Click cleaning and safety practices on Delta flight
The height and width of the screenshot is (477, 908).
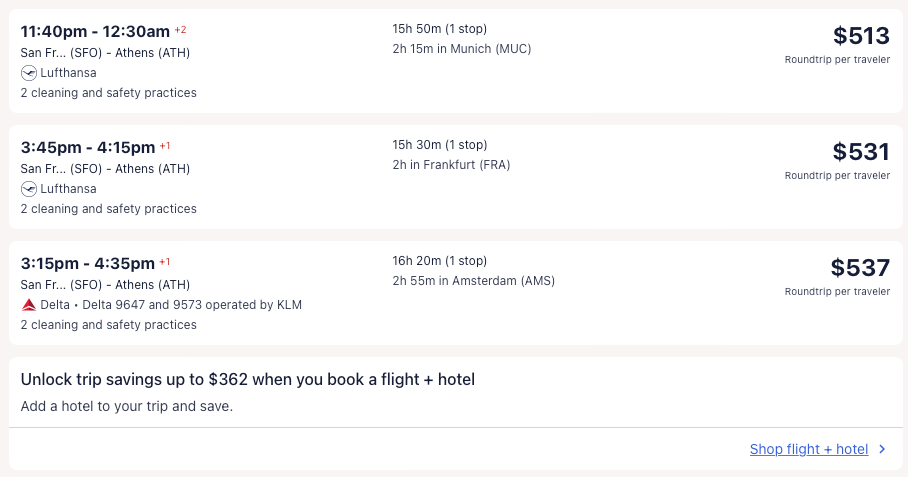click(x=108, y=325)
